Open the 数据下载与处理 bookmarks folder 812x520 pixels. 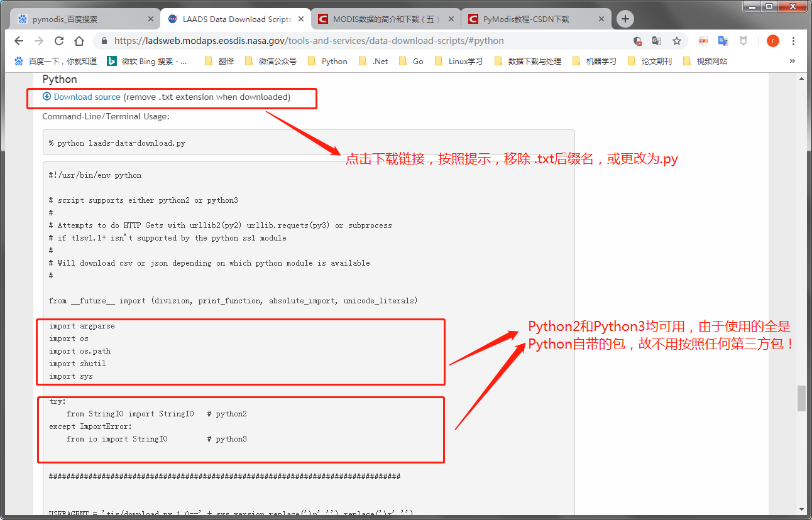tap(535, 61)
